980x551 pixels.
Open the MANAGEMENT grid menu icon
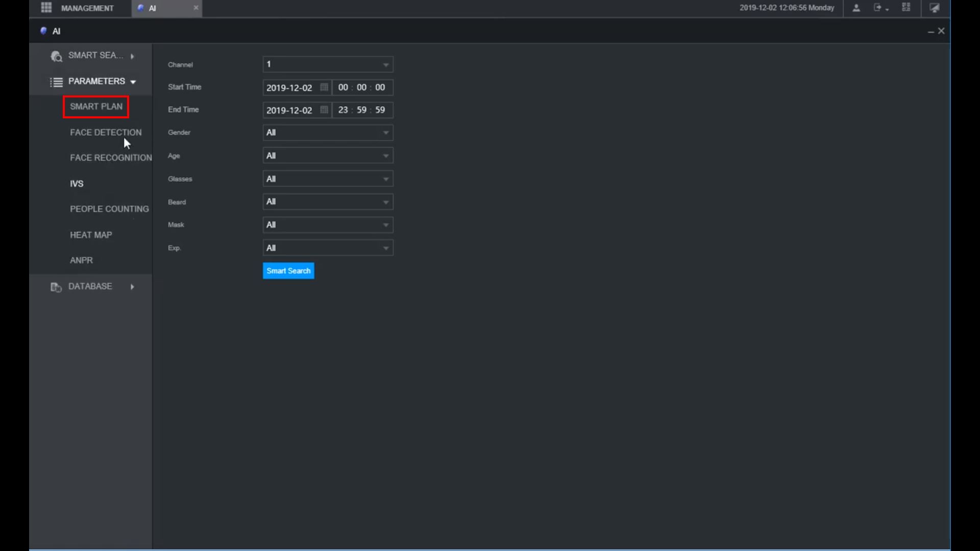(46, 8)
